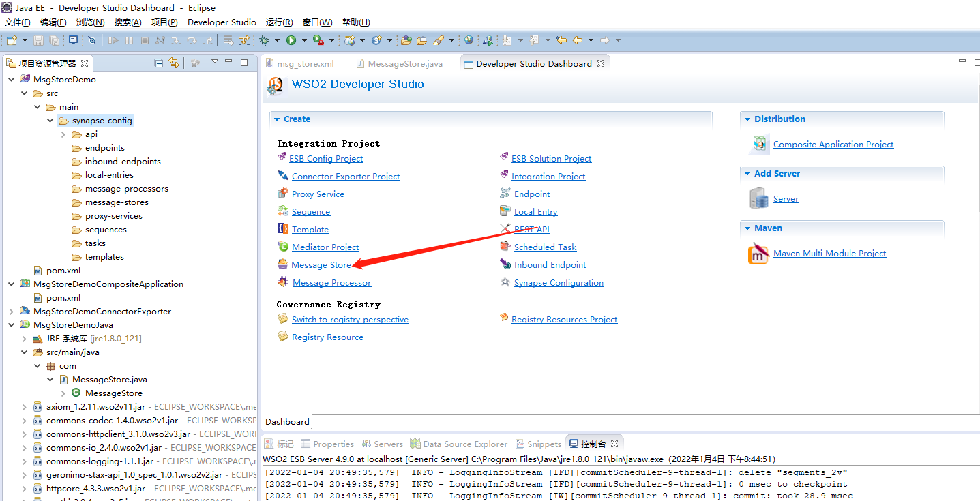Screen dimensions: 980x501
Task: Open the project explorer view menu triangle
Action: tap(214, 62)
